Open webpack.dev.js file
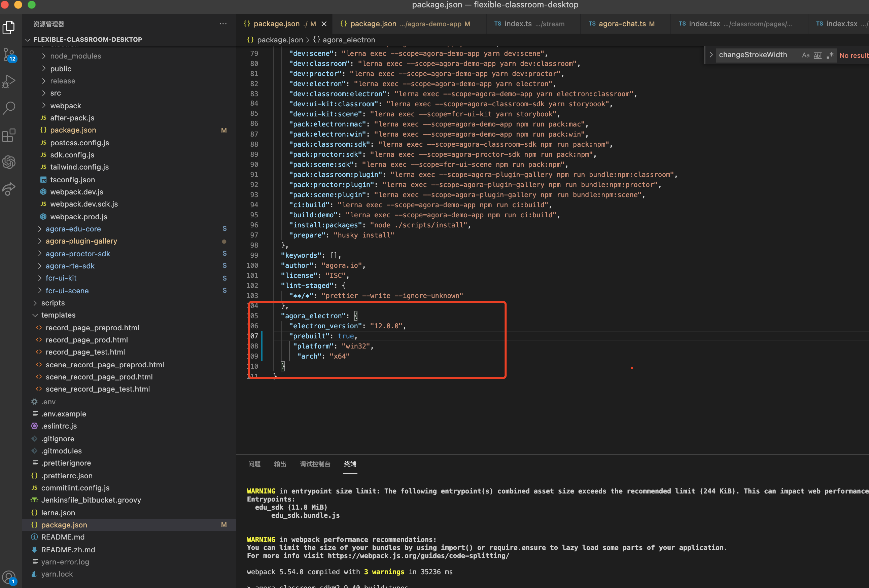The height and width of the screenshot is (588, 869). 77,192
